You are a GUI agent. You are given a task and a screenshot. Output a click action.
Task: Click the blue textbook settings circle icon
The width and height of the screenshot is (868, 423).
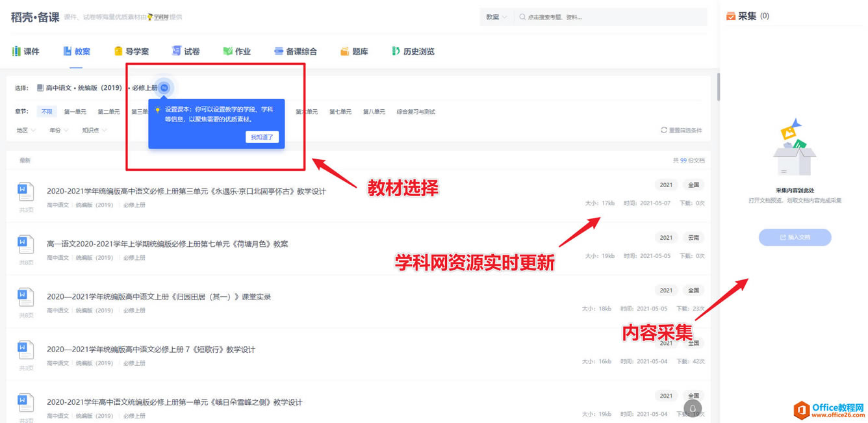coord(164,88)
